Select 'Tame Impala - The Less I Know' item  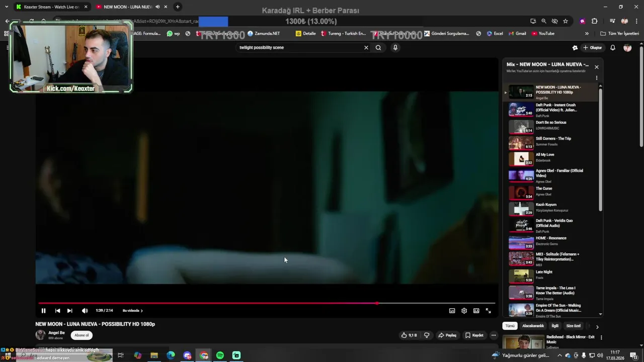pos(552,292)
